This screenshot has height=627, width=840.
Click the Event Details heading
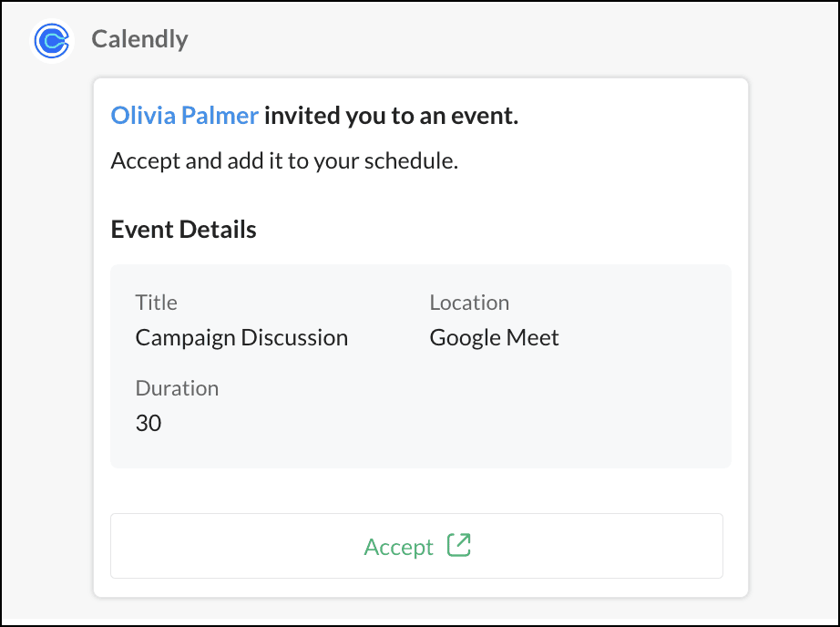(183, 230)
